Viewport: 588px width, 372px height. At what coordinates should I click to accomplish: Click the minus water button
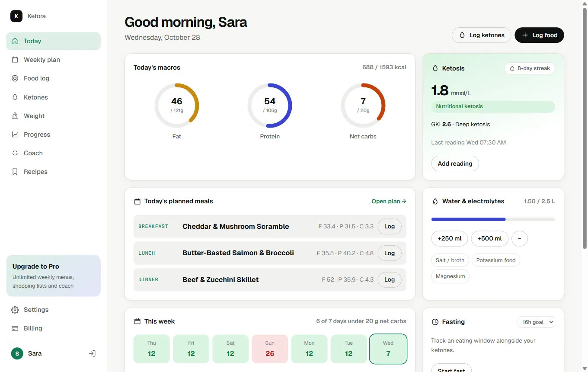[x=520, y=238]
